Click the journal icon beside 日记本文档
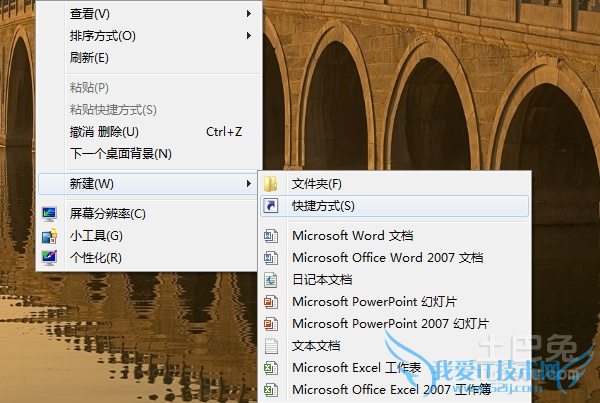Screen dimensions: 600x403 click(x=271, y=280)
